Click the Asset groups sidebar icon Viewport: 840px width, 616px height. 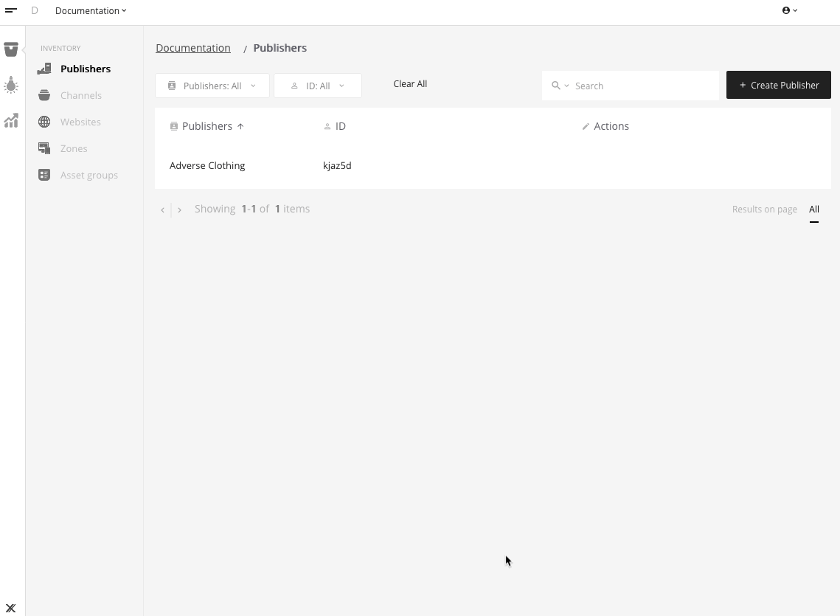[x=44, y=175]
